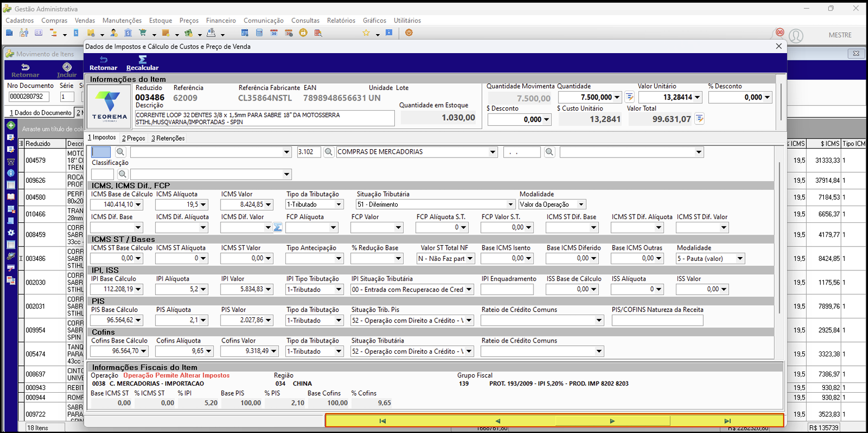Go to the last record with the navigation arrow
868x433 pixels.
click(x=727, y=421)
